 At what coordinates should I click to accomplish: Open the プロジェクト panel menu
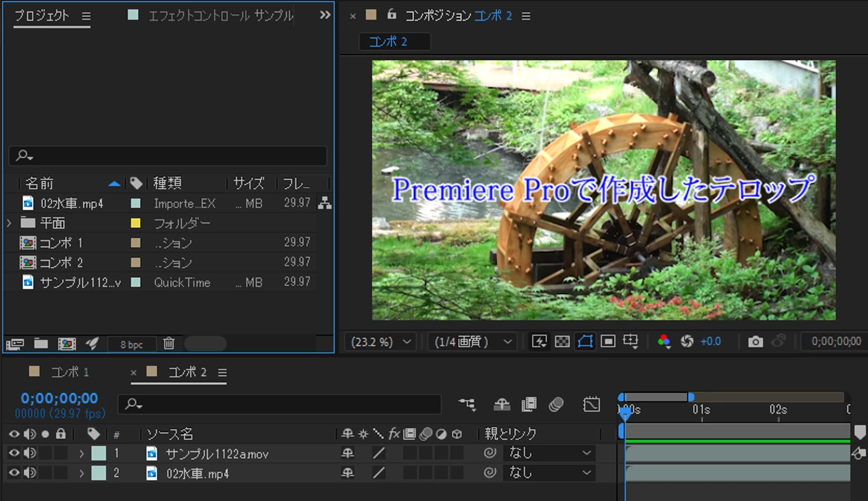[x=86, y=17]
